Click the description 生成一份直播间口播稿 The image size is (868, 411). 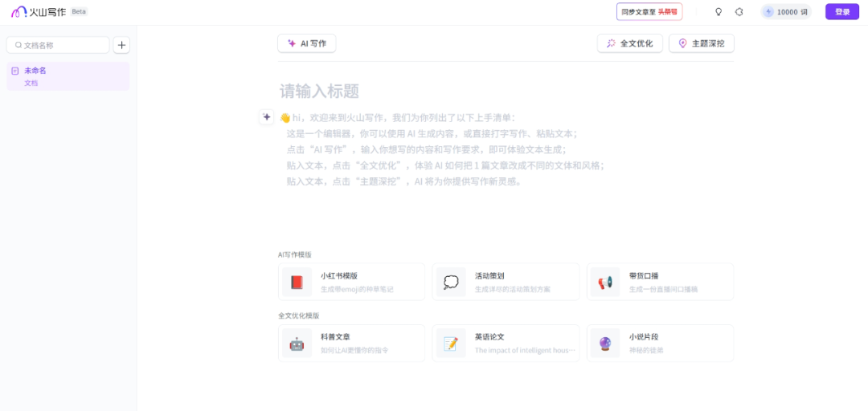[663, 289]
